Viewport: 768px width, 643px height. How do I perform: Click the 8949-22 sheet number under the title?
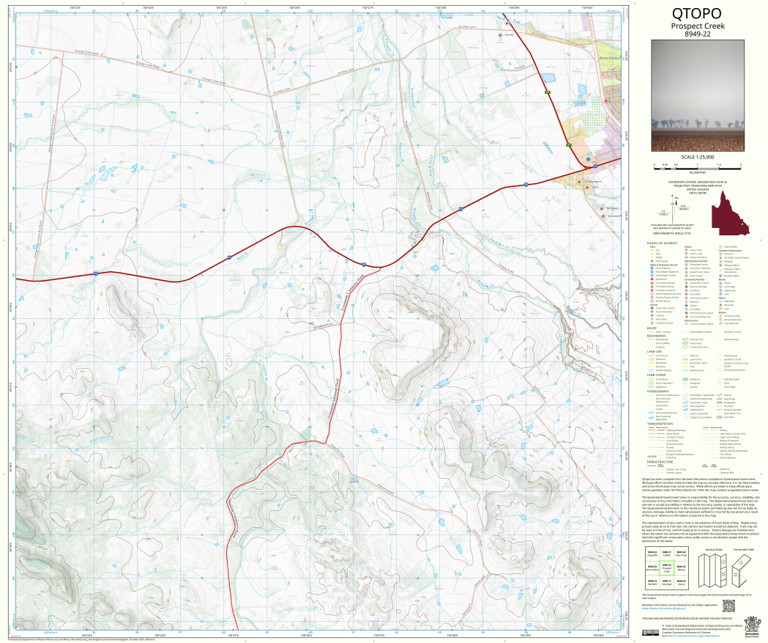(697, 34)
